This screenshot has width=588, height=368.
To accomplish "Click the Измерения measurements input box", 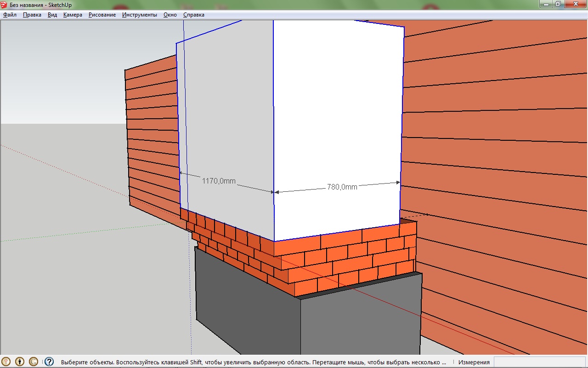I will click(x=540, y=362).
